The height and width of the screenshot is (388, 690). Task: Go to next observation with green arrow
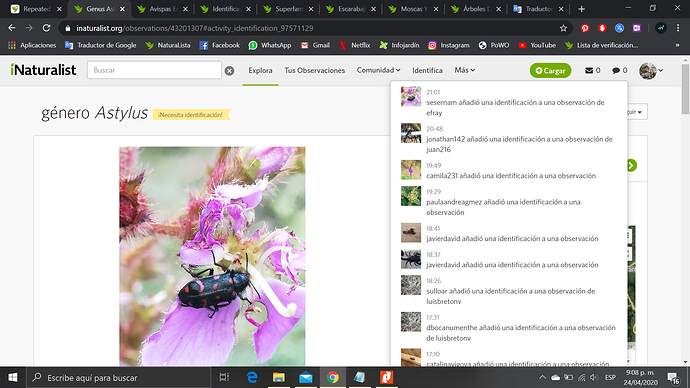[632, 165]
